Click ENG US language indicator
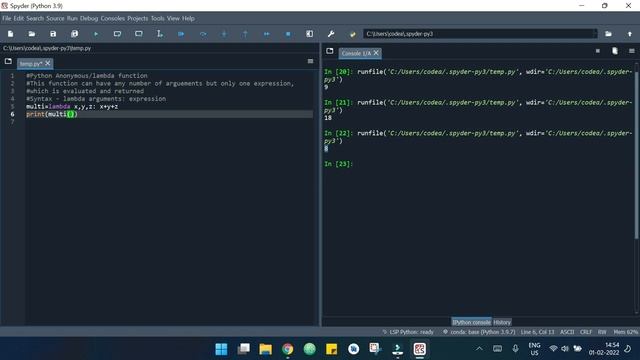 534,349
